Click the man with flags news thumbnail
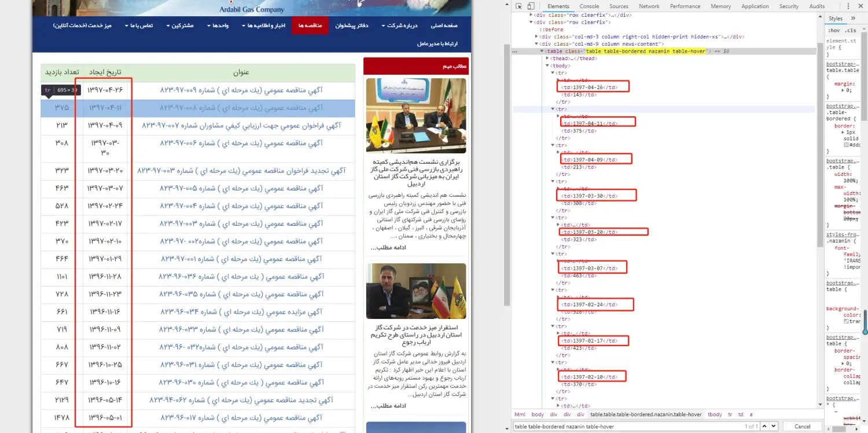 point(416,291)
